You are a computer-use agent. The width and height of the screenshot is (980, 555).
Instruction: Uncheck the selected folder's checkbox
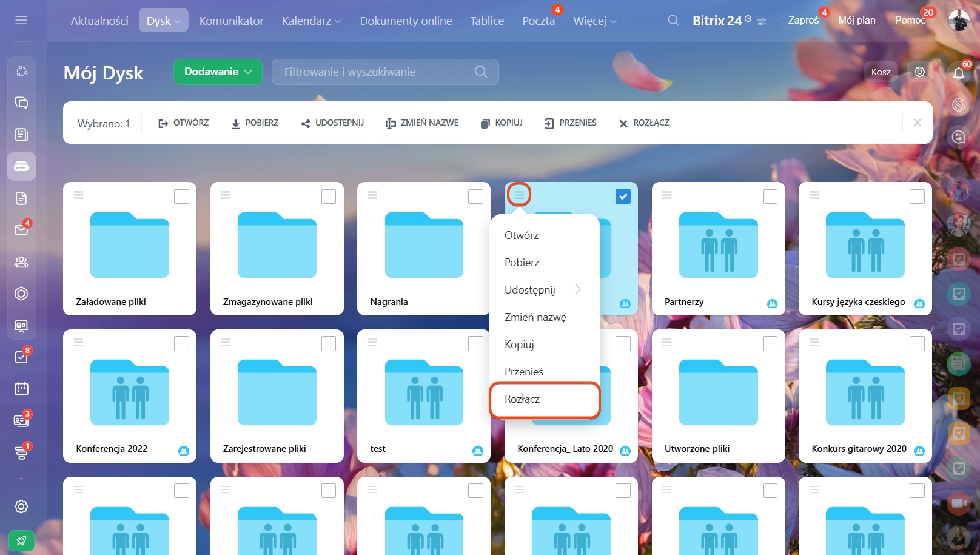click(x=623, y=197)
